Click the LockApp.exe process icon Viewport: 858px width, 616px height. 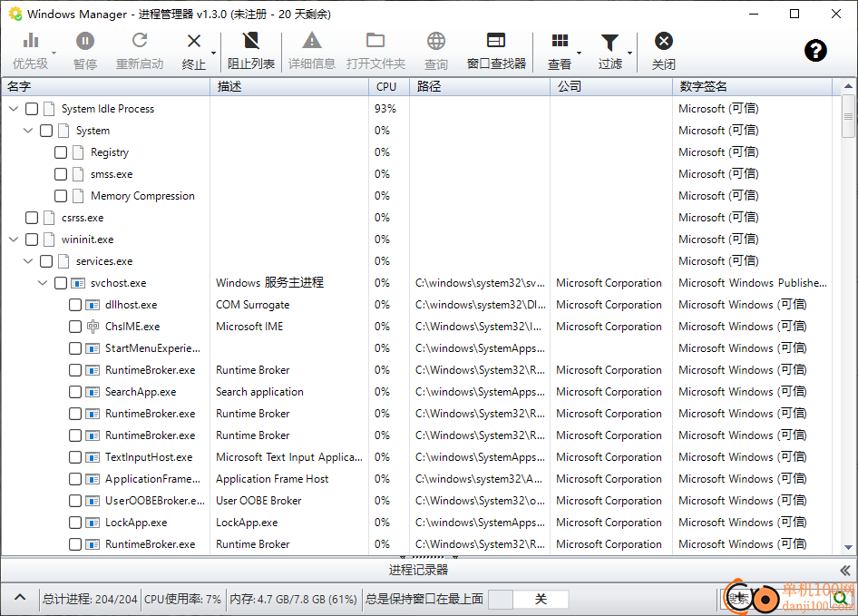click(93, 523)
